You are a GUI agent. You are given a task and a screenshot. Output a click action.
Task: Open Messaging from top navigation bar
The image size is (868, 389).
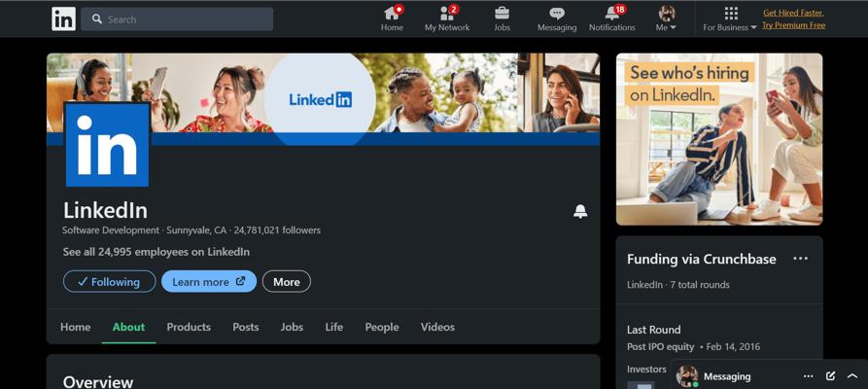(557, 18)
